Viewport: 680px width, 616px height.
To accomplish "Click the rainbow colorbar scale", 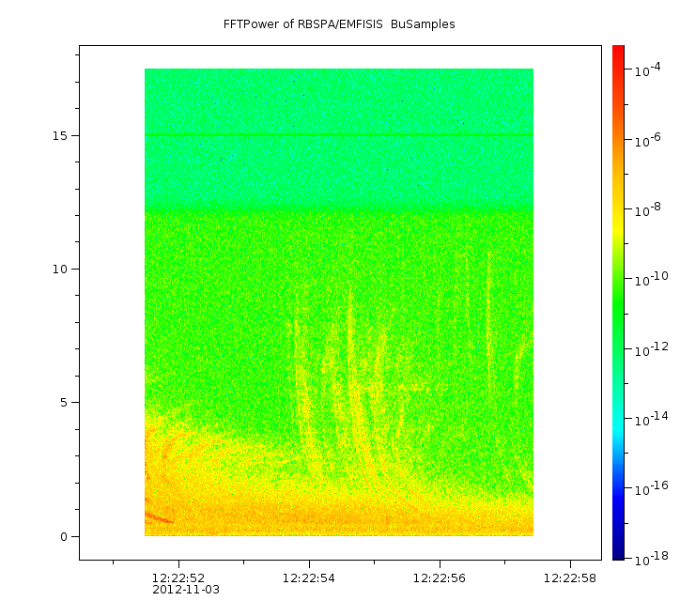I will click(618, 302).
